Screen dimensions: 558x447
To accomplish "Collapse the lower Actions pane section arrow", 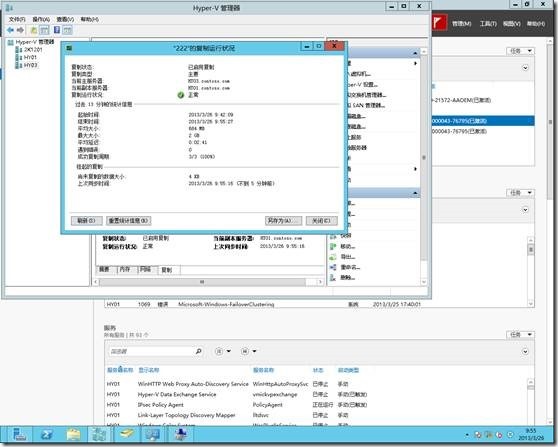I will pyautogui.click(x=415, y=193).
